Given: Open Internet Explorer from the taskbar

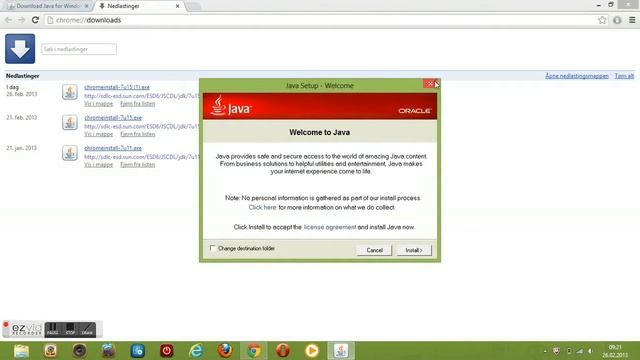Looking at the screenshot, I should pos(196,351).
